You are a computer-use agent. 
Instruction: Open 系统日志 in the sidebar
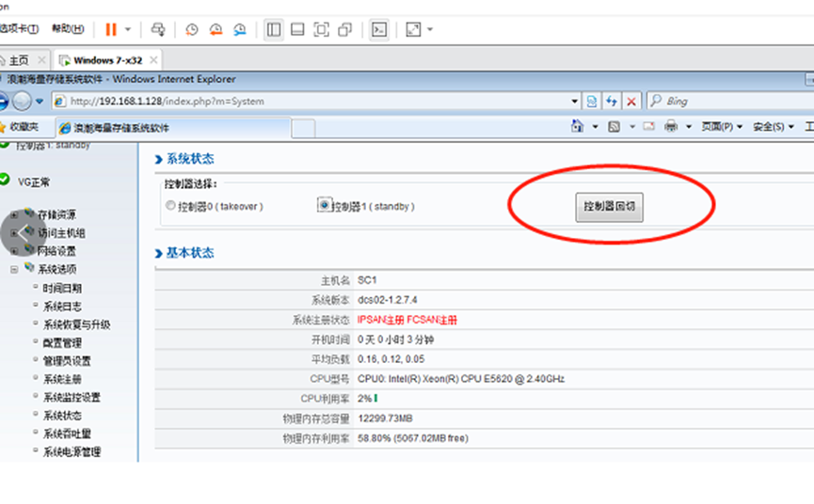[62, 307]
